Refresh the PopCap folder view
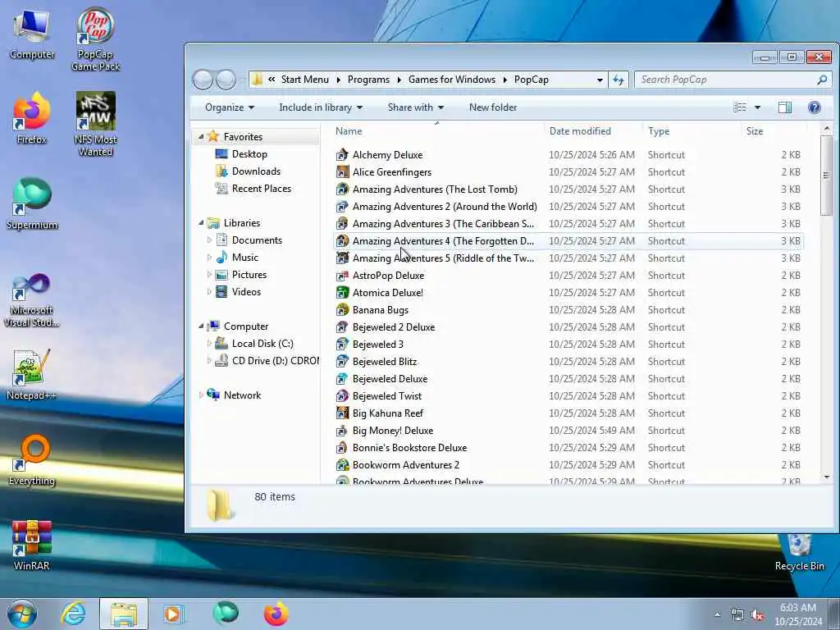Viewport: 840px width, 630px height. click(619, 80)
